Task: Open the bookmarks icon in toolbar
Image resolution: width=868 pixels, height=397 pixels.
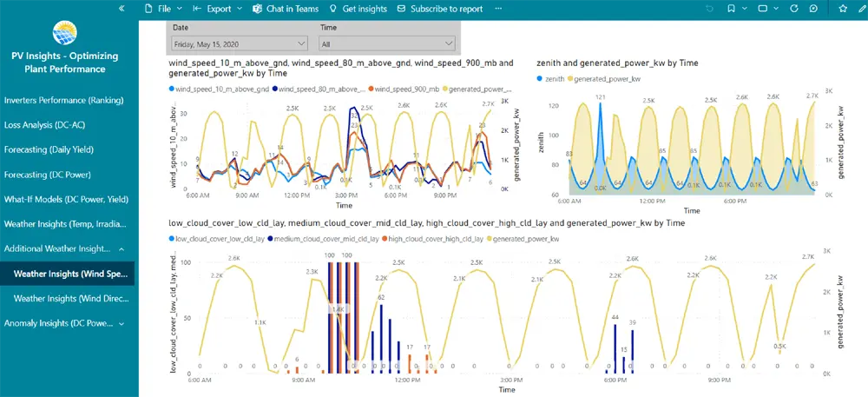Action: click(732, 9)
